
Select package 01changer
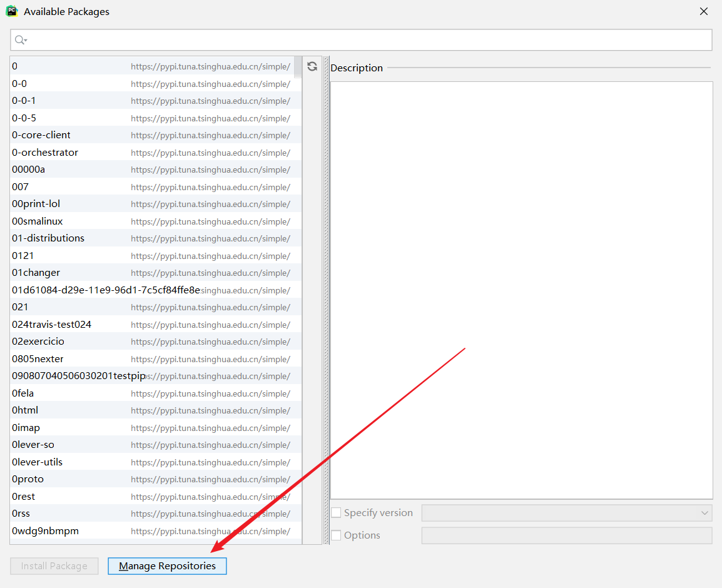pos(156,273)
